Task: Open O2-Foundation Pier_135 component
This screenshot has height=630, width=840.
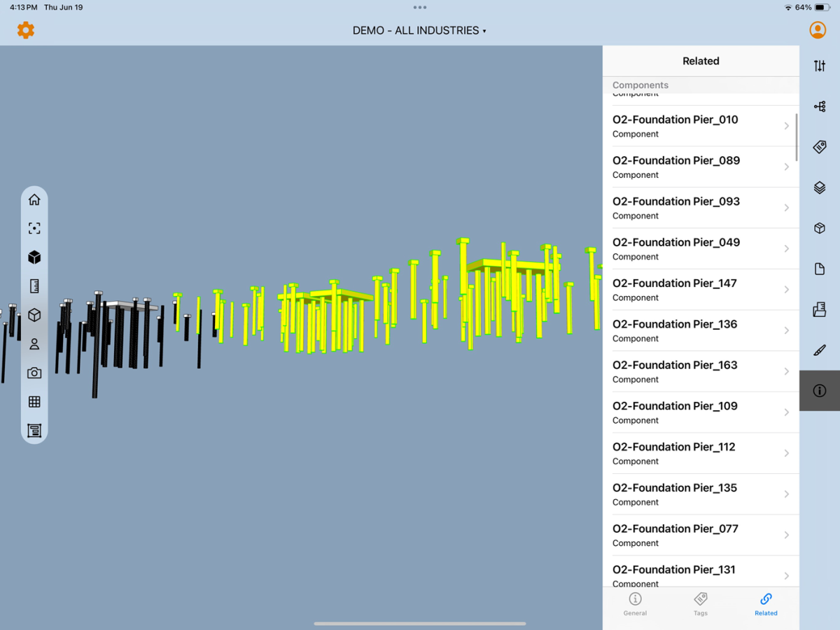Action: pos(701,494)
